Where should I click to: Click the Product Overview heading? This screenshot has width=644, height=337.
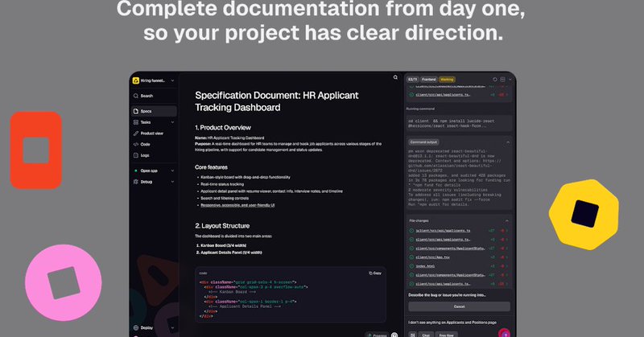coord(223,128)
